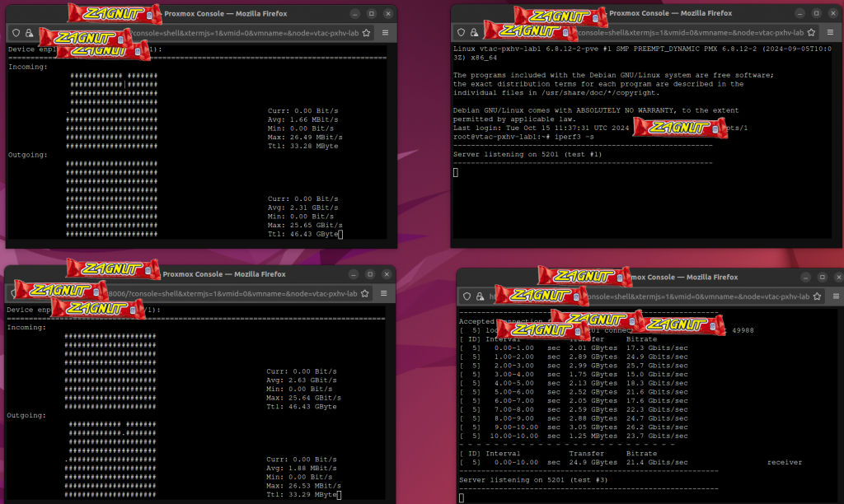Maximize the bottom-right Proxmox Console window
844x504 pixels.
[x=823, y=277]
